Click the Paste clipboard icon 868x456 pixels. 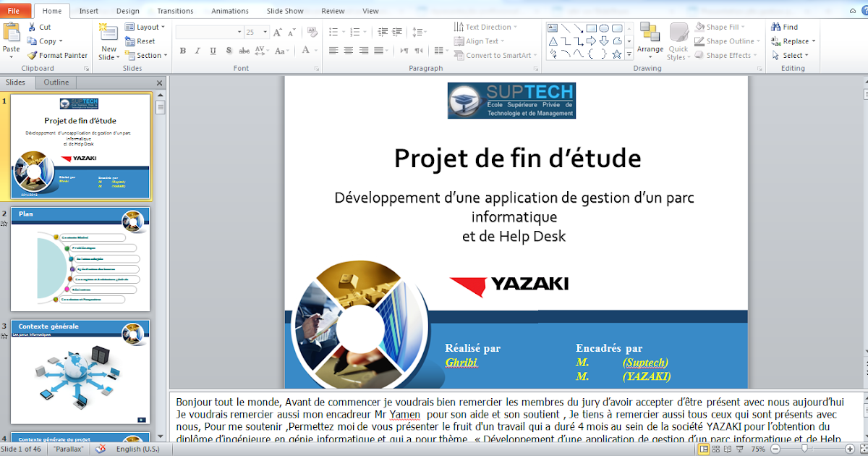(x=11, y=33)
